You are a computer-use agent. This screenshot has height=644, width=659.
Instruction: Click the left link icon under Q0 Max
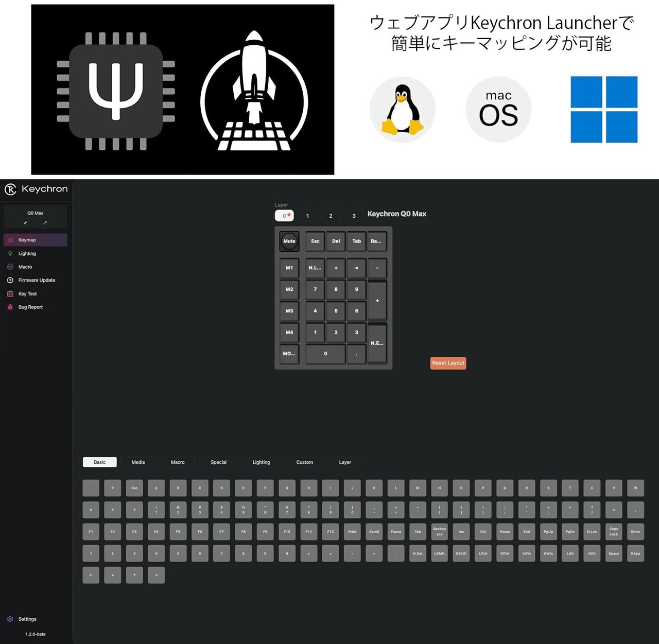click(x=25, y=223)
